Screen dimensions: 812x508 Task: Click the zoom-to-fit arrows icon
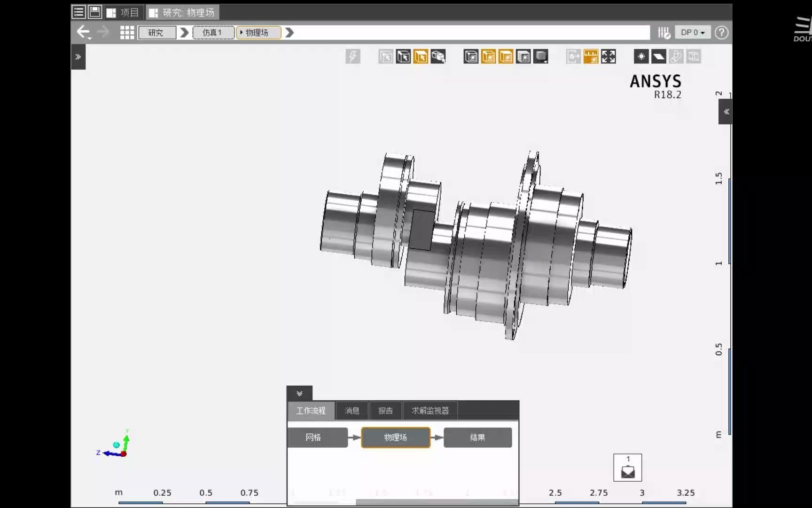[608, 56]
